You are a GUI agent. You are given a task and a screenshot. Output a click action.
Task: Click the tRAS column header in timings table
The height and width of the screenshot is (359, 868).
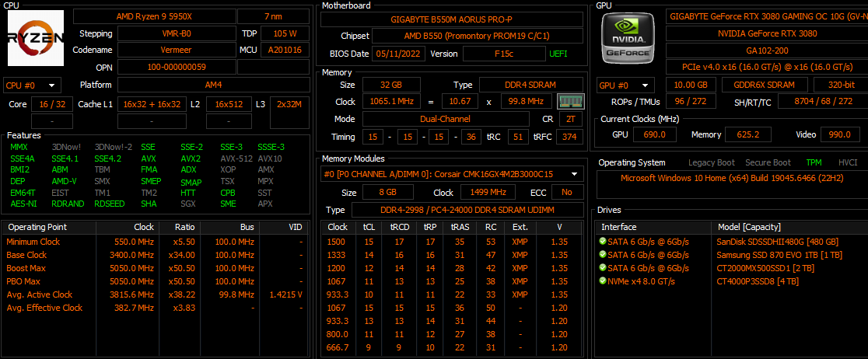coord(460,228)
